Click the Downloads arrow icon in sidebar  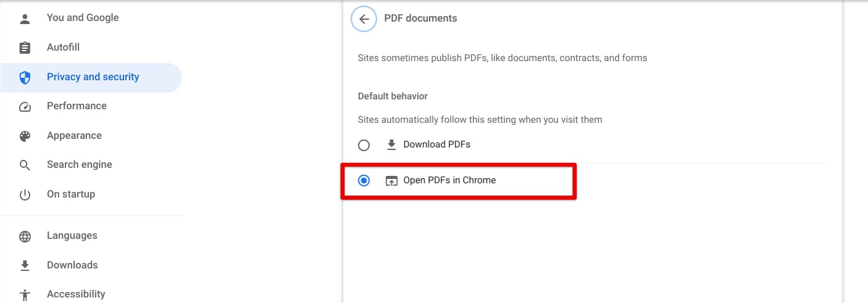tap(25, 265)
